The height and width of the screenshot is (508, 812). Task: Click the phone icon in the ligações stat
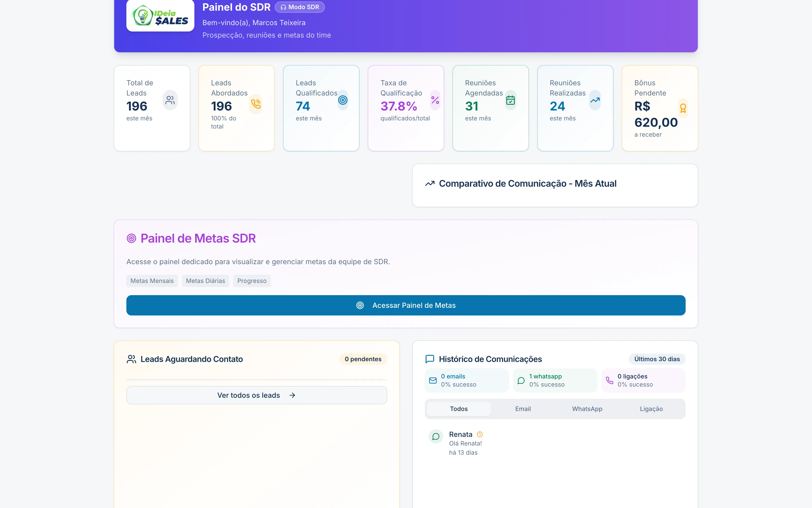point(609,380)
